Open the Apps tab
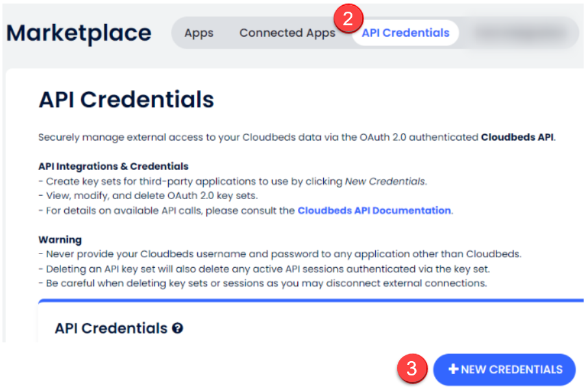Image resolution: width=588 pixels, height=391 pixels. click(x=199, y=33)
